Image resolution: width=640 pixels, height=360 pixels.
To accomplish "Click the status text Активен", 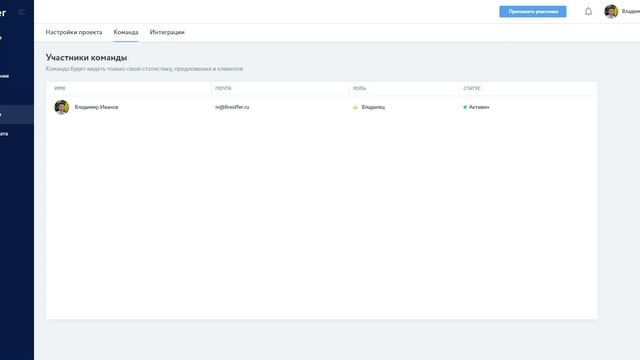I will tap(479, 107).
